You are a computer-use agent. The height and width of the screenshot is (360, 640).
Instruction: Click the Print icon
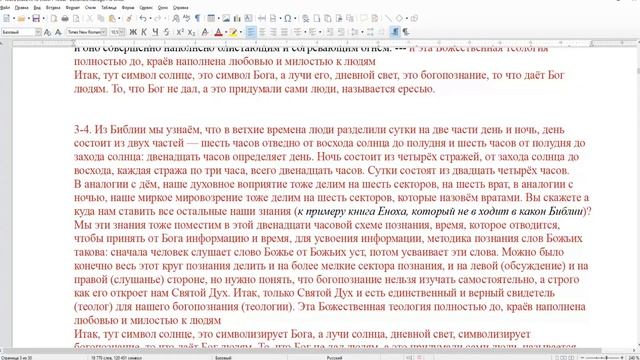click(65, 18)
